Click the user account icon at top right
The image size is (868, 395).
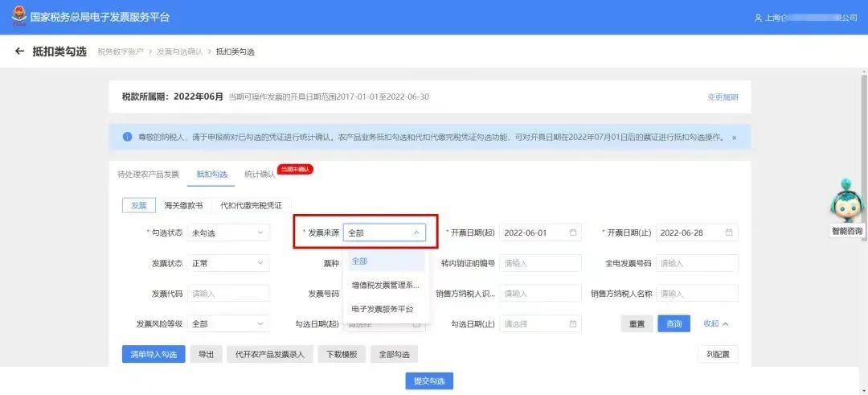point(759,18)
